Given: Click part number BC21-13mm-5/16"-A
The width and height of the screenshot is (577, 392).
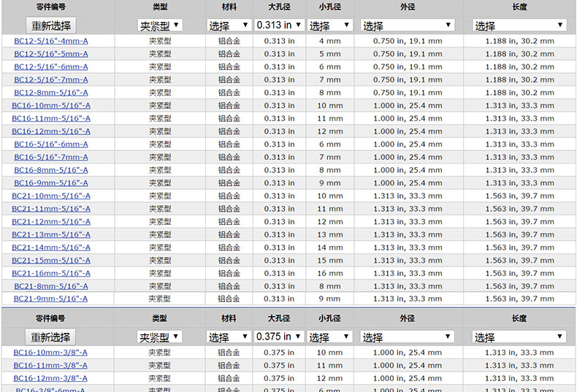Looking at the screenshot, I should [x=51, y=234].
